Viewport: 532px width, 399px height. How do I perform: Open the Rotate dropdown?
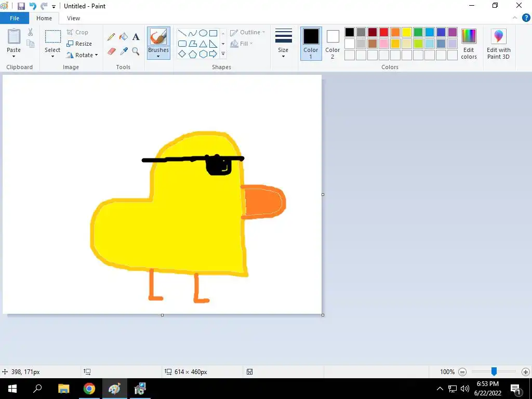pyautogui.click(x=82, y=55)
